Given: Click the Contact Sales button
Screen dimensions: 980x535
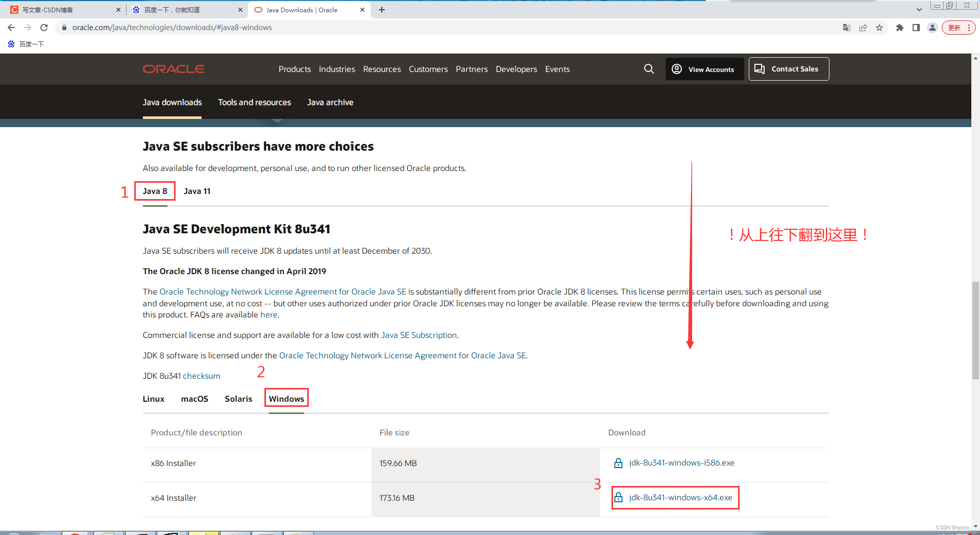Looking at the screenshot, I should (789, 69).
